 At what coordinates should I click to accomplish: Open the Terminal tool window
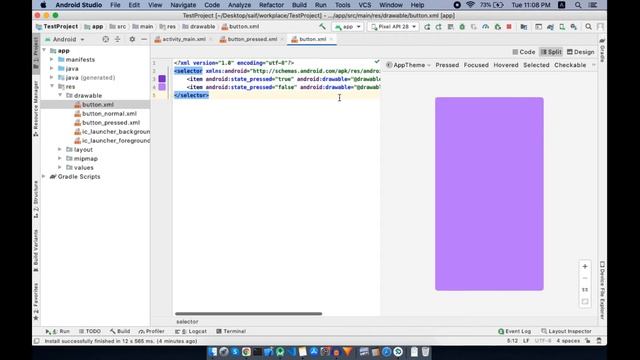click(231, 331)
